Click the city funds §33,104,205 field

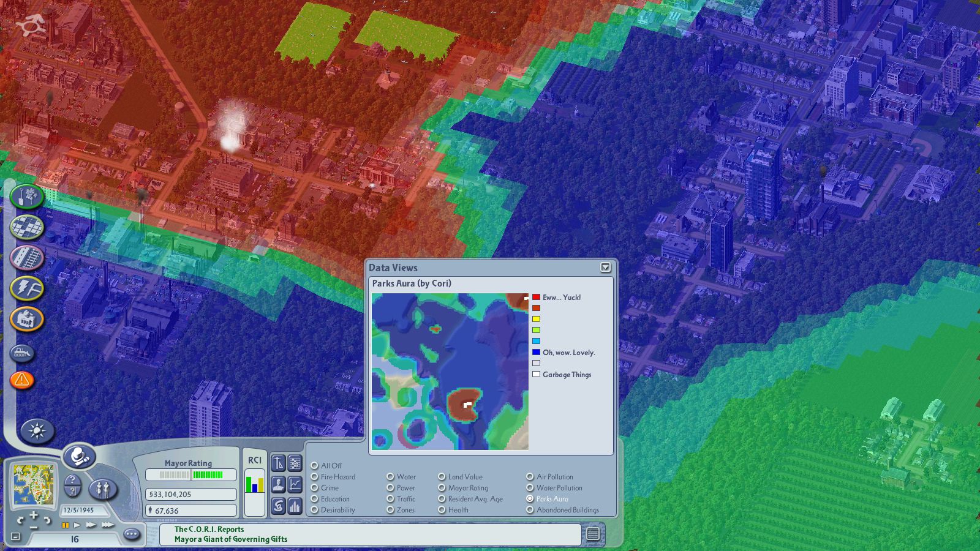(191, 494)
